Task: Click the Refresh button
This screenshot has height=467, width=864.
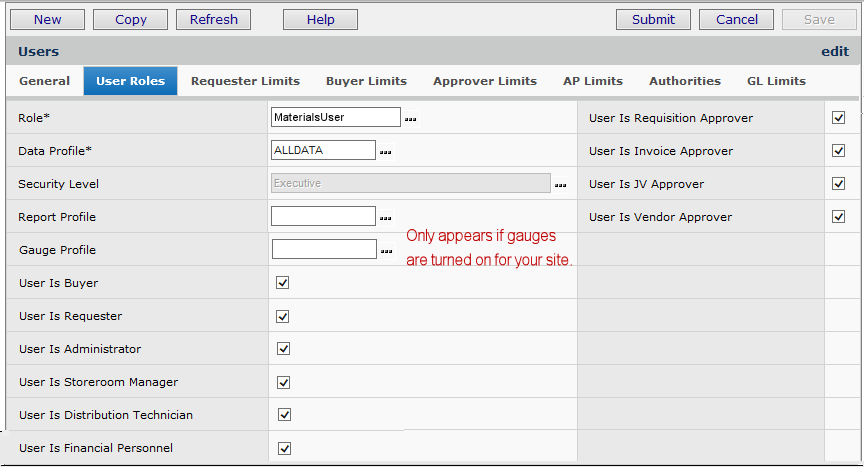Action: (x=213, y=19)
